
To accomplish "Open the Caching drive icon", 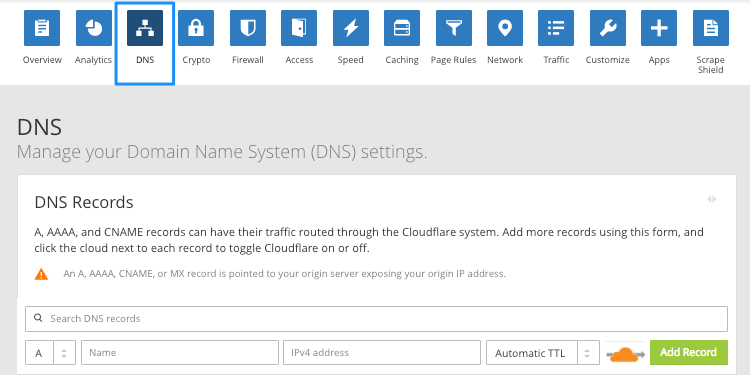I will pos(402,28).
